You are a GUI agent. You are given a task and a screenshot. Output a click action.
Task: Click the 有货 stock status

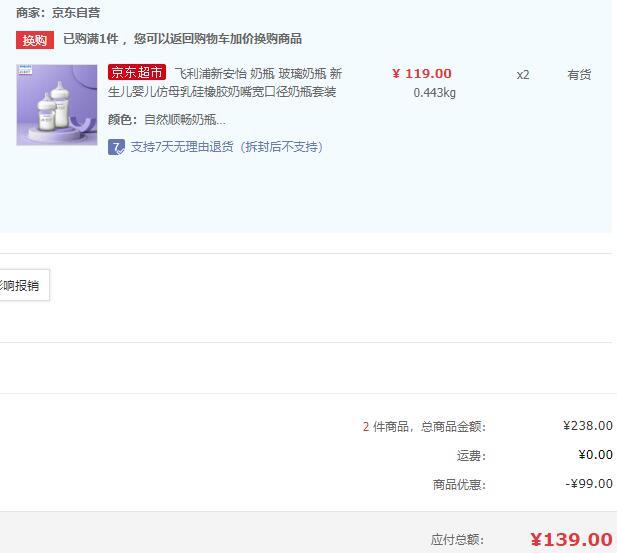point(579,74)
